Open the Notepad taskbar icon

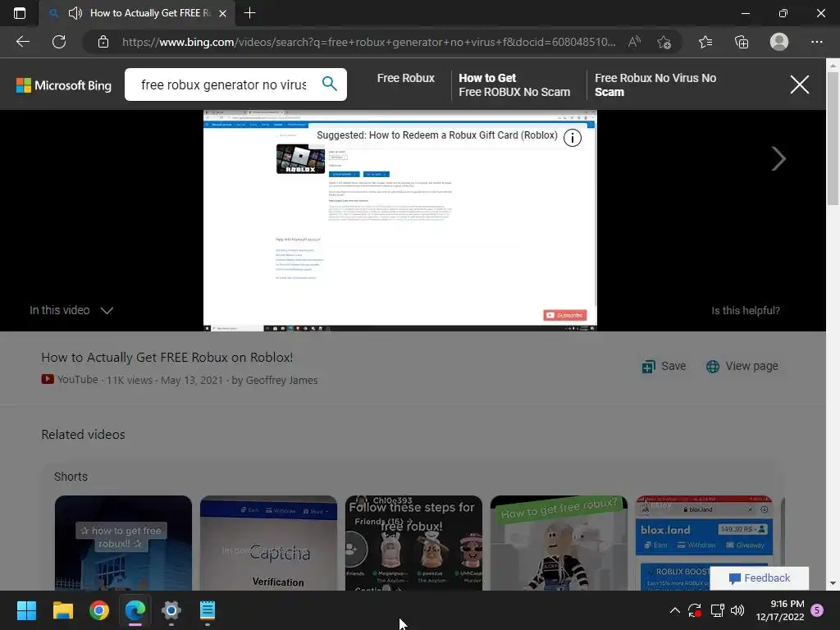click(x=208, y=610)
